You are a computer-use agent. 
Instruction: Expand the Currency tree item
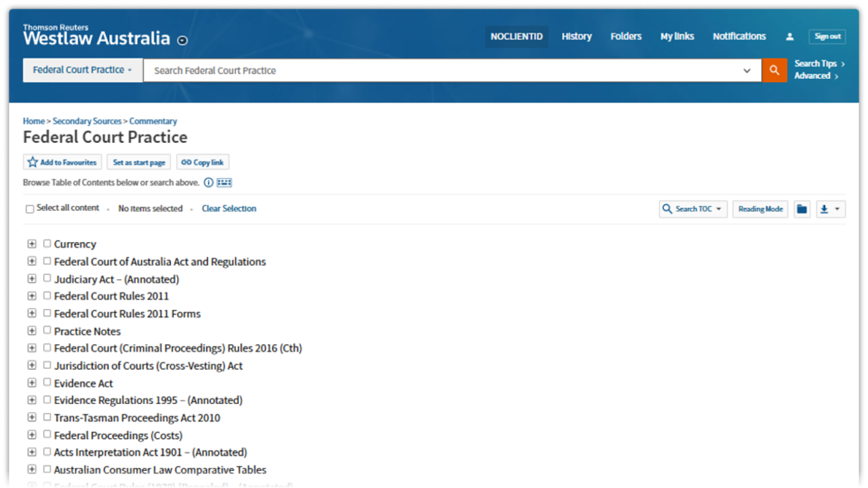[32, 244]
